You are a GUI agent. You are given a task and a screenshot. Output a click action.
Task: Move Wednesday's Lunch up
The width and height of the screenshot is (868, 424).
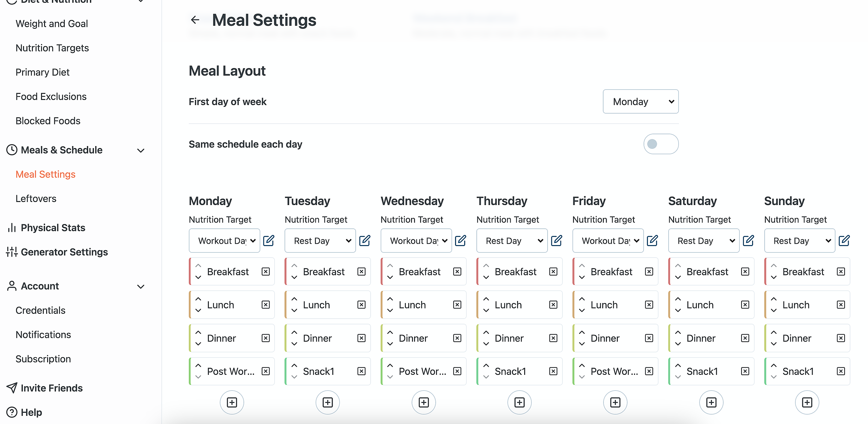(x=390, y=299)
